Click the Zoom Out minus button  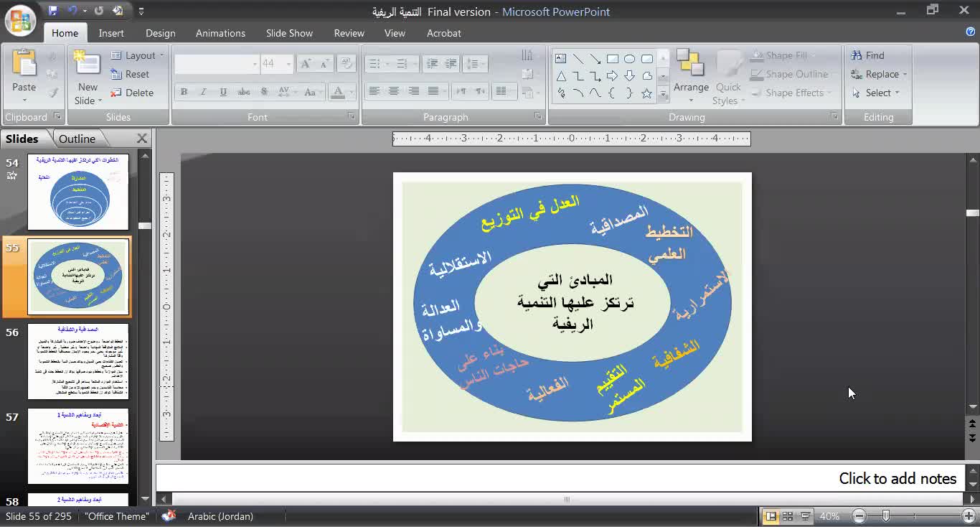coord(859,516)
